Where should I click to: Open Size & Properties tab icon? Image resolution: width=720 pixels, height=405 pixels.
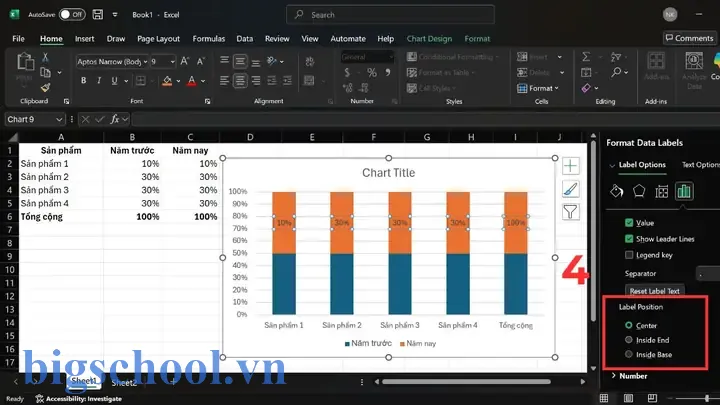pos(662,191)
